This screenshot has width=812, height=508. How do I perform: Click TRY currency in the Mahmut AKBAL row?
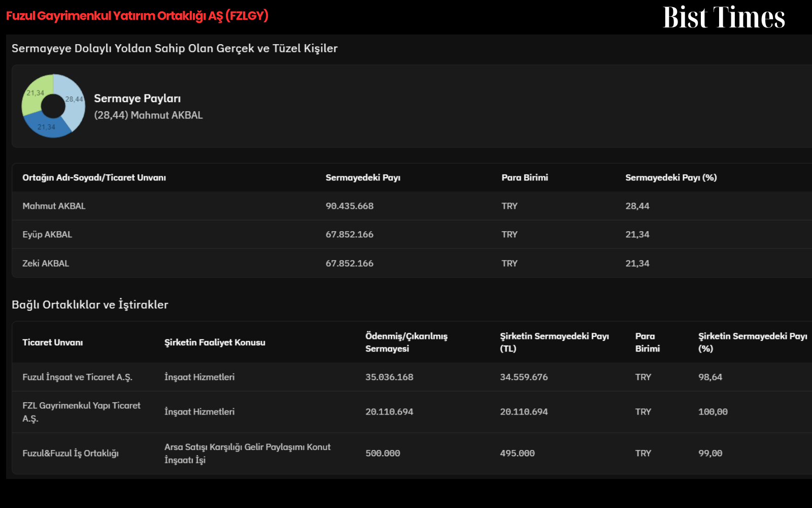[510, 206]
